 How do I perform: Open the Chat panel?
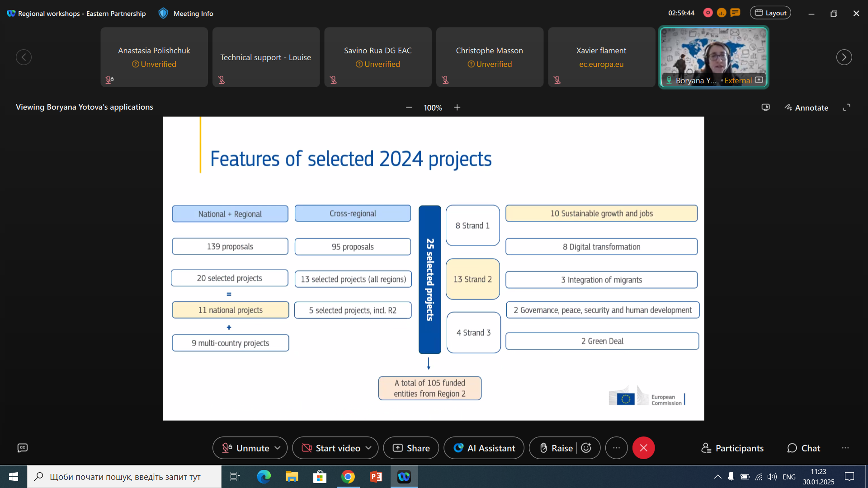804,448
